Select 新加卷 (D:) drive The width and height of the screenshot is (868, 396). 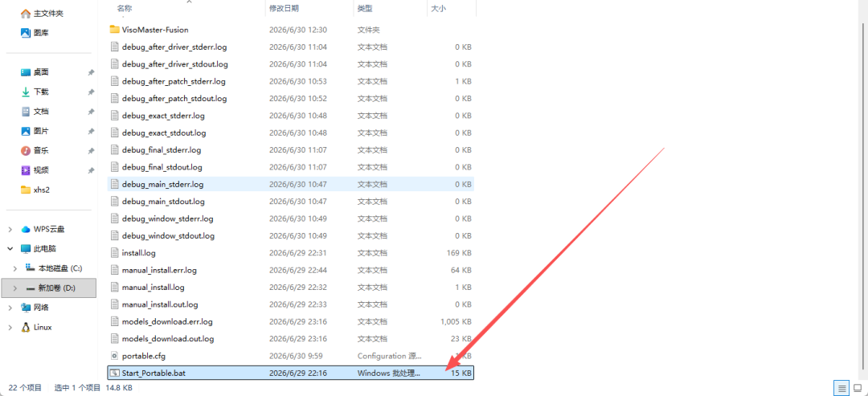[51, 288]
